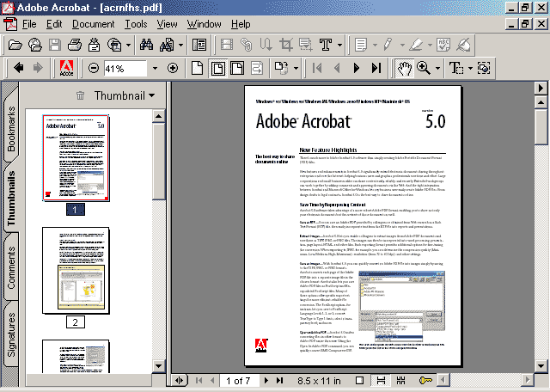Click the 8.5 x 11 in page size
Screen dimensions: 550x392
pyautogui.click(x=319, y=381)
